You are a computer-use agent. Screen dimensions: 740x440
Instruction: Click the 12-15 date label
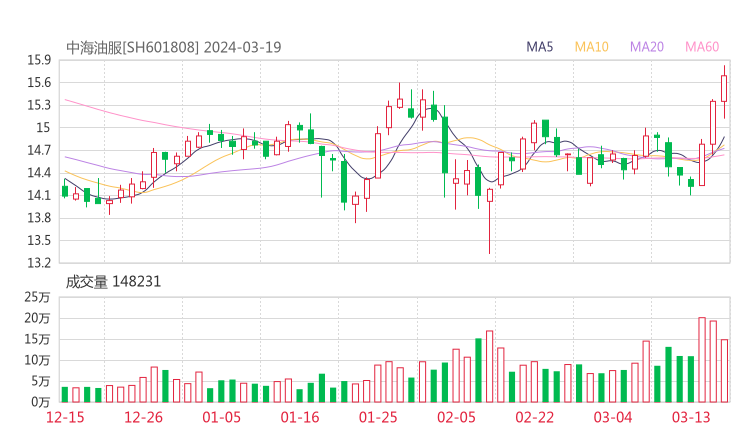point(65,417)
